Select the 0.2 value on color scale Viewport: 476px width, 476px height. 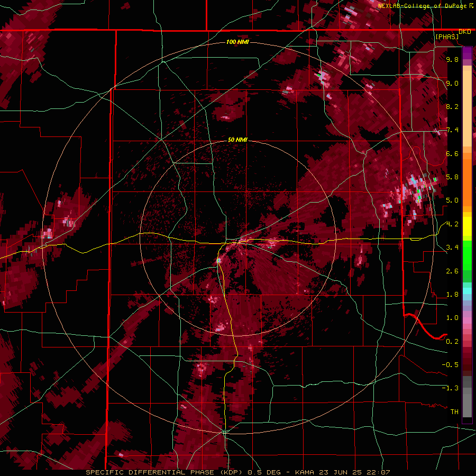452,342
